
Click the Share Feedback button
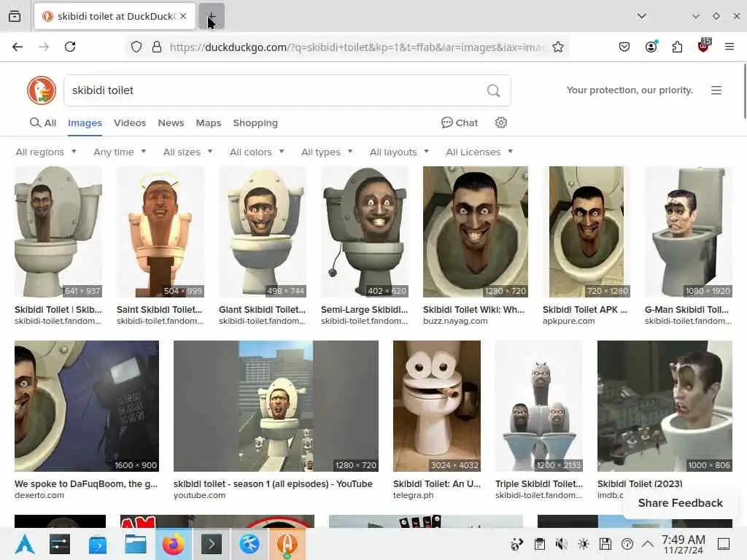680,503
